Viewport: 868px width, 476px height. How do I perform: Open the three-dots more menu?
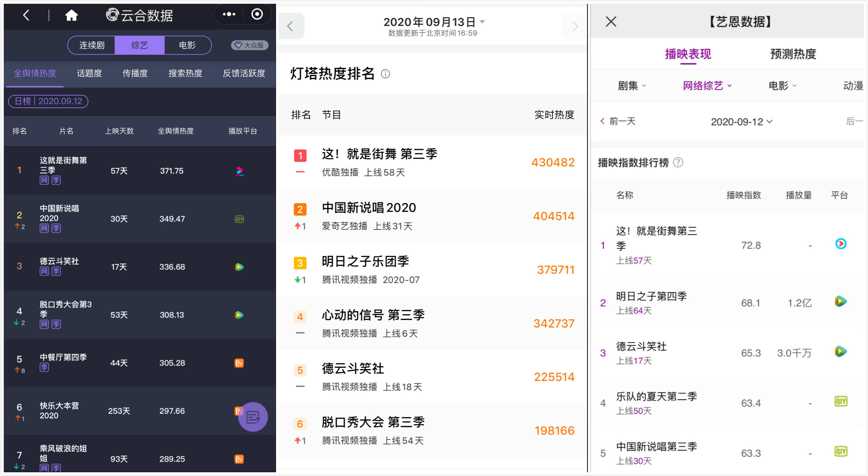tap(229, 14)
